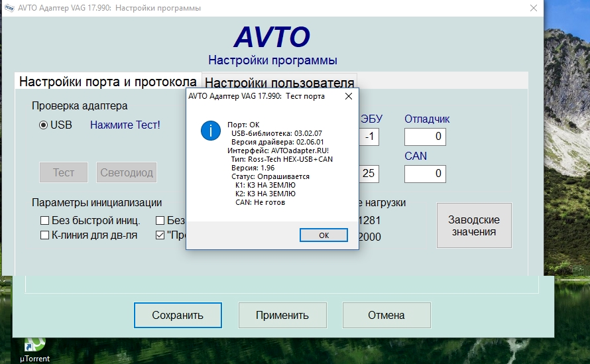Click the AVTO logo heading

pyautogui.click(x=272, y=37)
